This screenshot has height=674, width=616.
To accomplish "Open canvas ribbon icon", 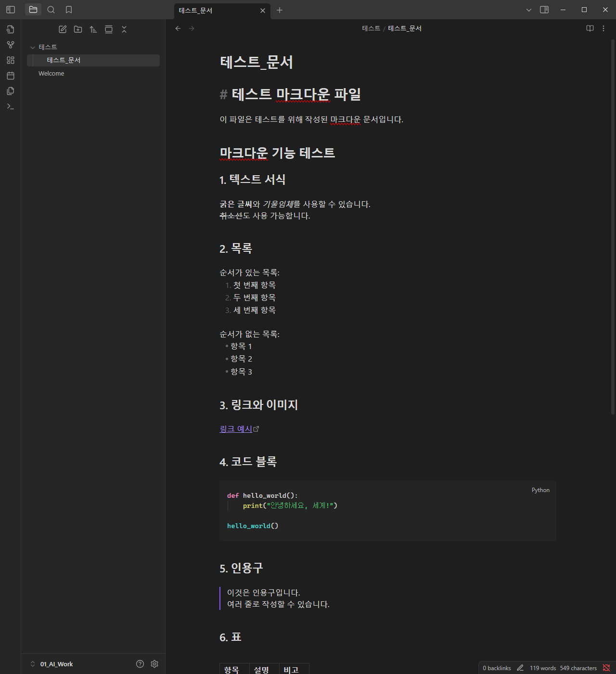I will click(x=11, y=60).
